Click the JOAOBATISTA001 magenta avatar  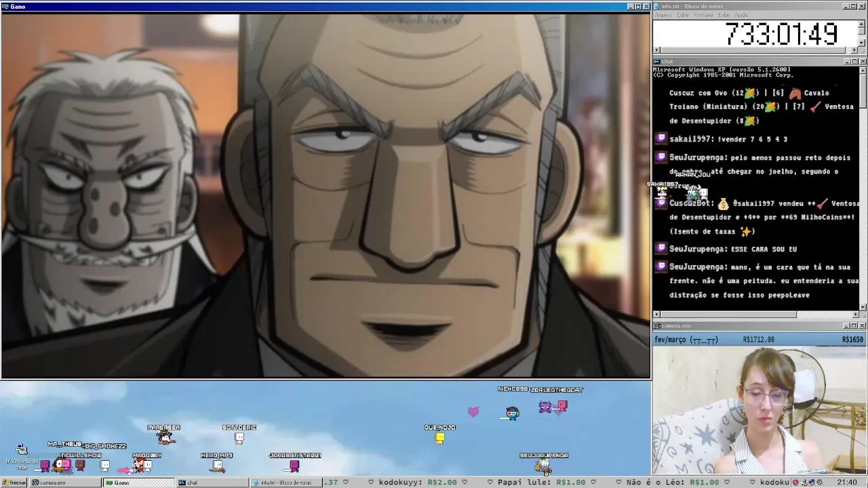[294, 466]
